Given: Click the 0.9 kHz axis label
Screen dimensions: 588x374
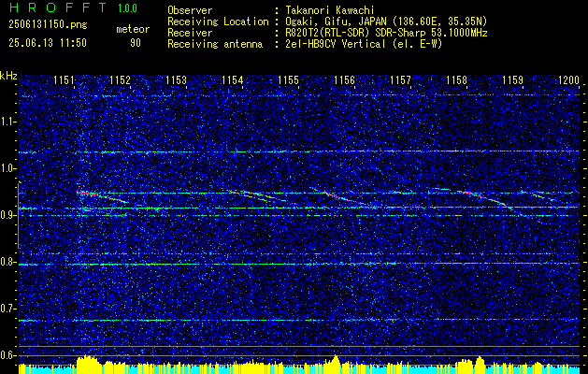Looking at the screenshot, I should (8, 215).
